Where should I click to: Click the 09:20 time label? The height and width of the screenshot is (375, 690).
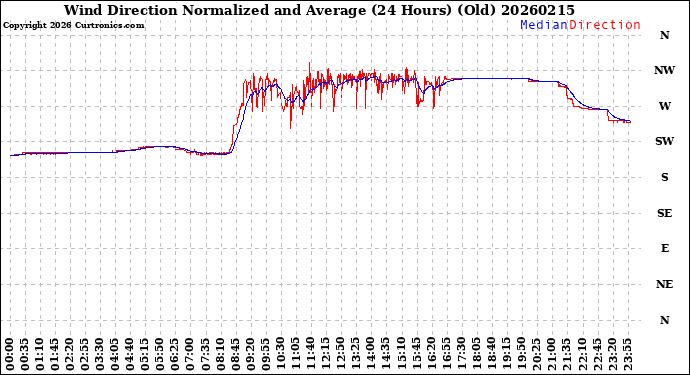(x=250, y=354)
